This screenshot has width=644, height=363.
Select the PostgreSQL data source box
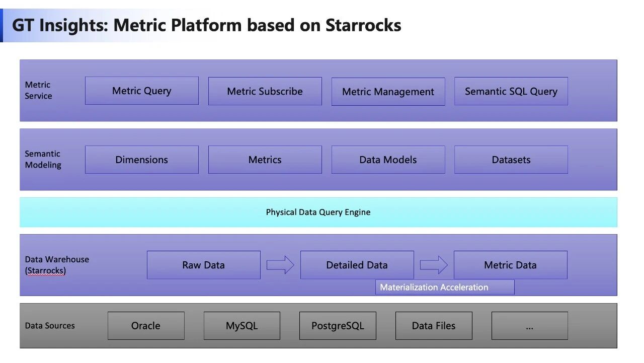coord(338,326)
